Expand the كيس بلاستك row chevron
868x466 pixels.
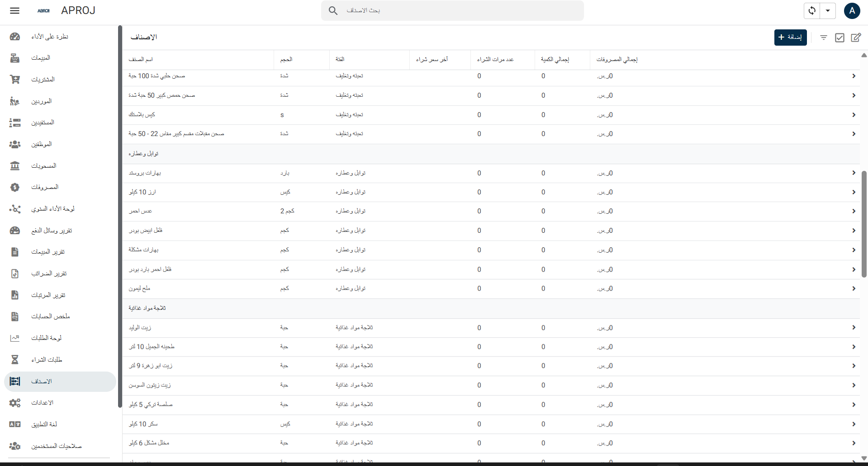click(x=854, y=115)
